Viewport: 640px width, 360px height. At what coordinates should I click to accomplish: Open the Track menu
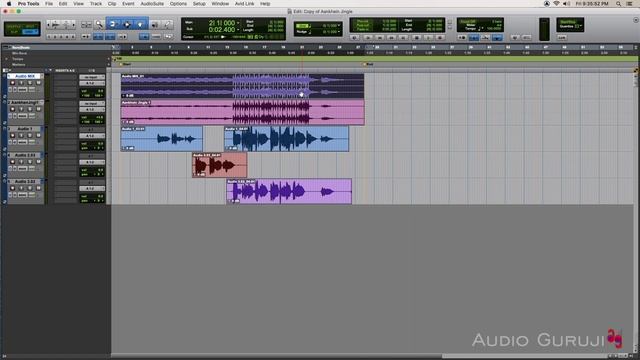pos(96,4)
